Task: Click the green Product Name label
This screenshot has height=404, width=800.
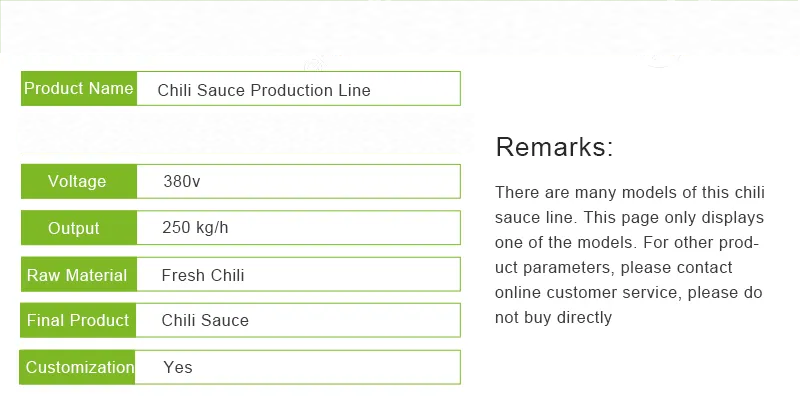Action: pyautogui.click(x=78, y=89)
